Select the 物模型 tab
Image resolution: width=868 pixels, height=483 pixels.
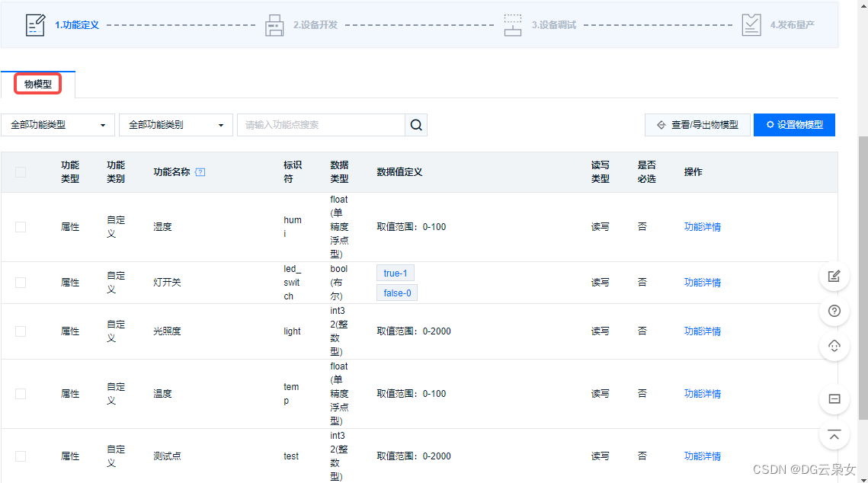pyautogui.click(x=37, y=84)
